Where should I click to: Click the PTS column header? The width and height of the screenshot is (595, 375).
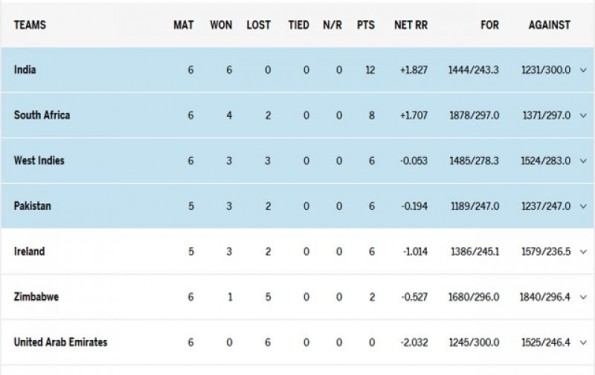(x=366, y=25)
